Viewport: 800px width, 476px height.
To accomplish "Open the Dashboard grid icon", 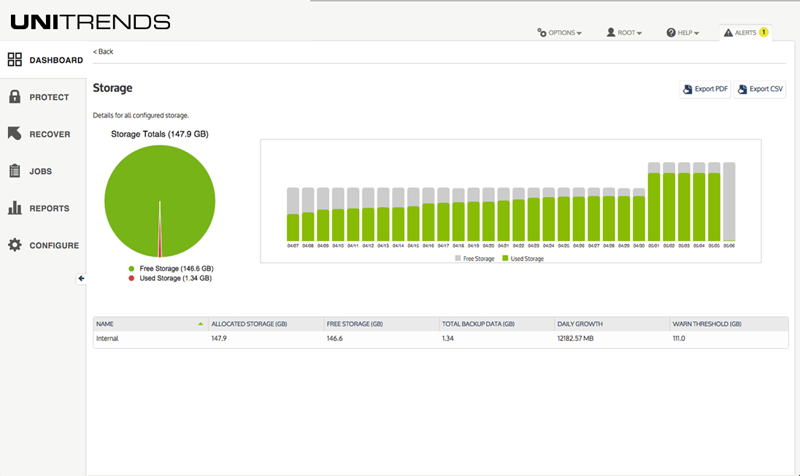I will [x=15, y=60].
